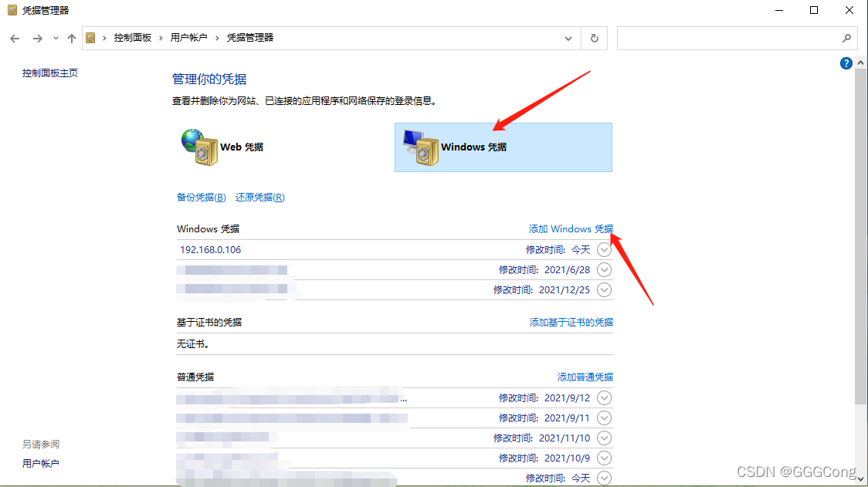Expand the generic credential modified 2021/11/10
The height and width of the screenshot is (487, 868).
[604, 438]
